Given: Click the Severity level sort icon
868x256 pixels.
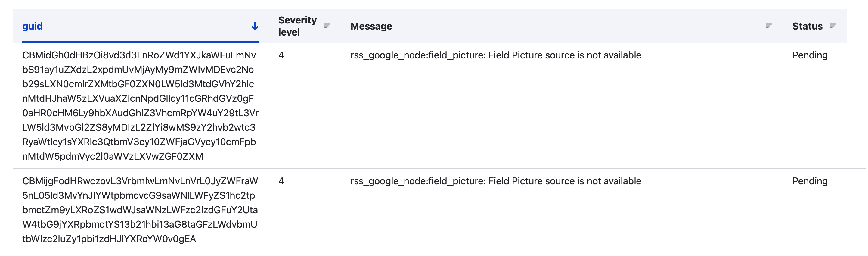Looking at the screenshot, I should click(x=327, y=26).
